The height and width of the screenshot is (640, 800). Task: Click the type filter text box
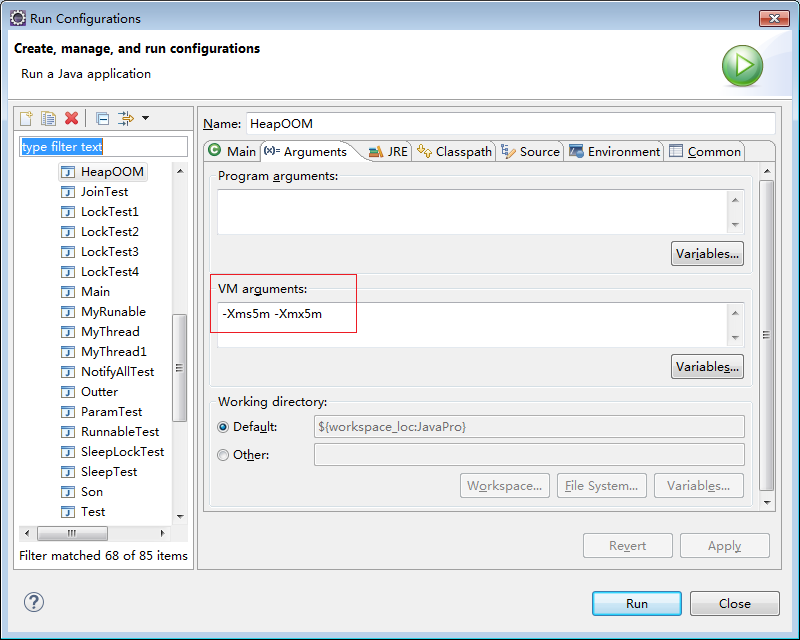(103, 147)
